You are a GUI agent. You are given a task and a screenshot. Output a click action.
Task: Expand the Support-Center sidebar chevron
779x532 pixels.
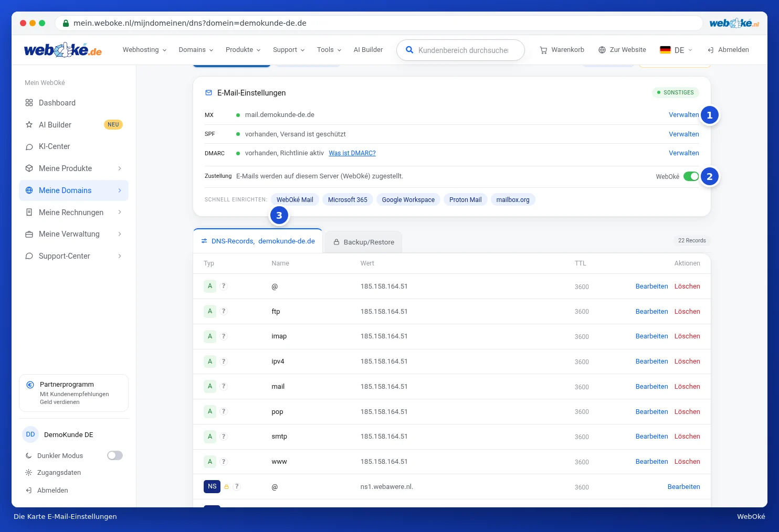coord(120,256)
